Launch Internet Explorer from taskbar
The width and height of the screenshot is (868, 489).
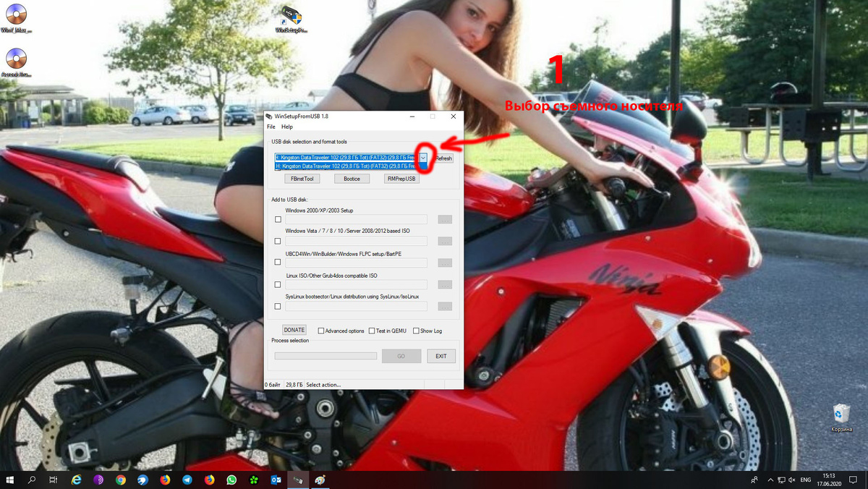(x=77, y=480)
